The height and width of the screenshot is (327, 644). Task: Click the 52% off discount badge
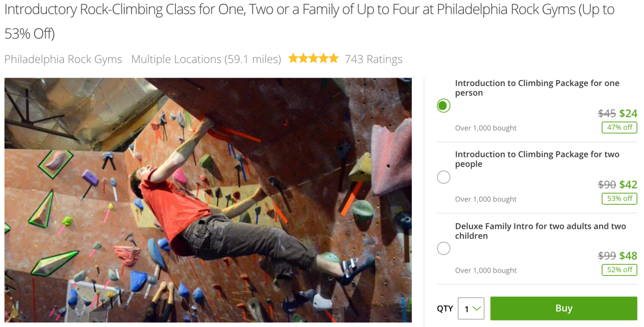tap(619, 270)
